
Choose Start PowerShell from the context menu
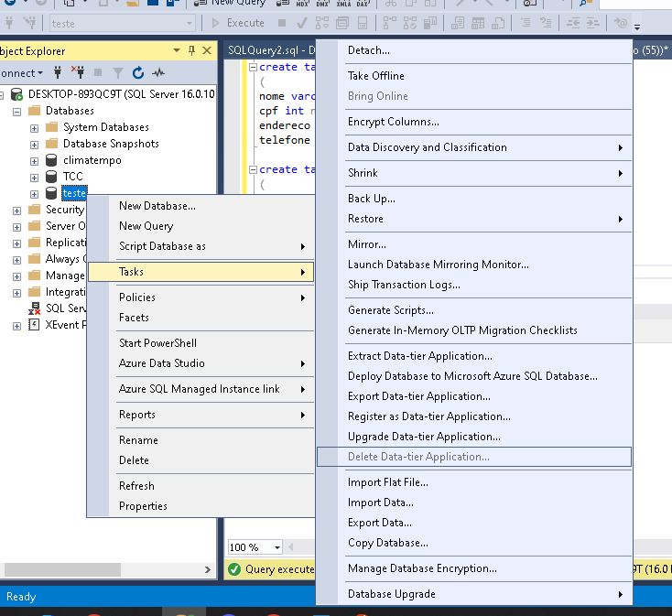(201, 343)
